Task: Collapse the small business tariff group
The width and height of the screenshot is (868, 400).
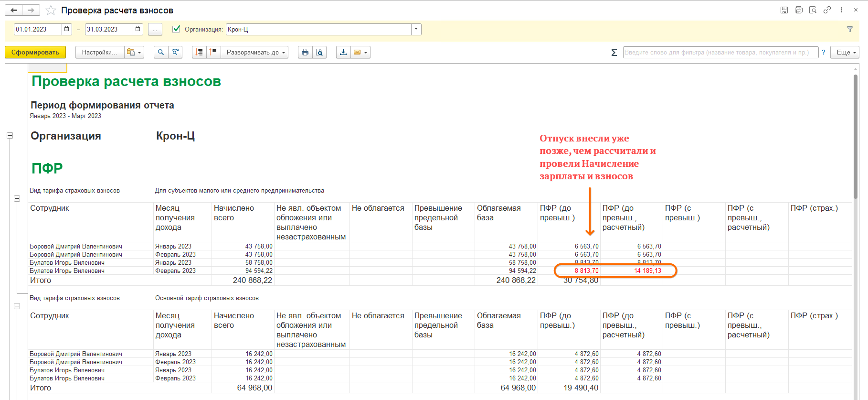Action: 17,198
